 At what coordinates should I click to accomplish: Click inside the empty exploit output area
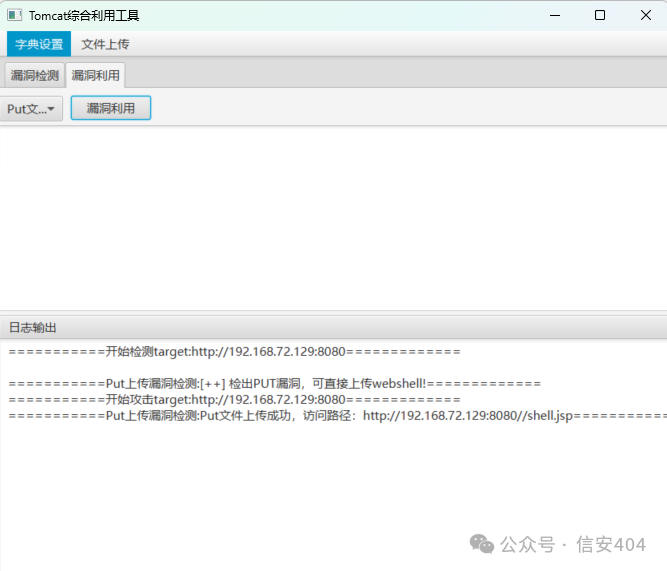[334, 218]
